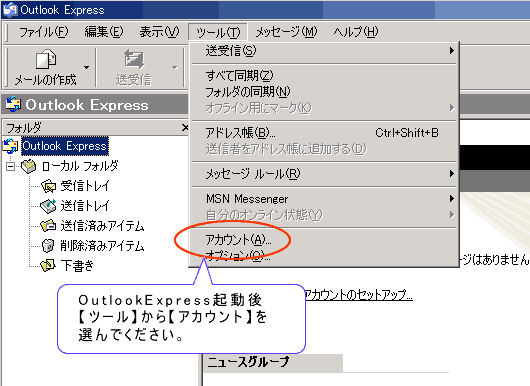This screenshot has height=386, width=530.
Task: Open the 送信済みアイテム folder
Action: pyautogui.click(x=102, y=226)
